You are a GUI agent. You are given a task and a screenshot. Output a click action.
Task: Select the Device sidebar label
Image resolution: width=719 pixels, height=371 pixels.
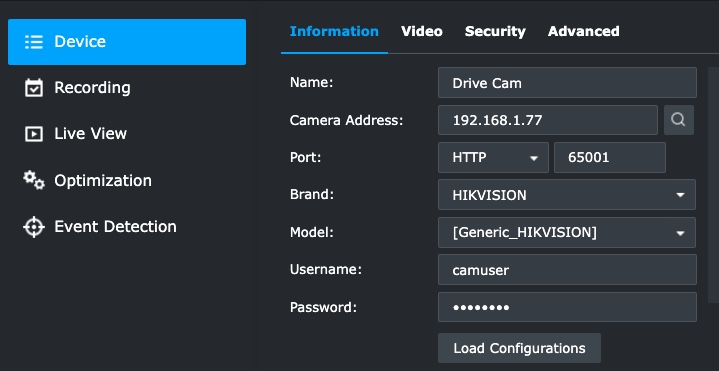(80, 42)
